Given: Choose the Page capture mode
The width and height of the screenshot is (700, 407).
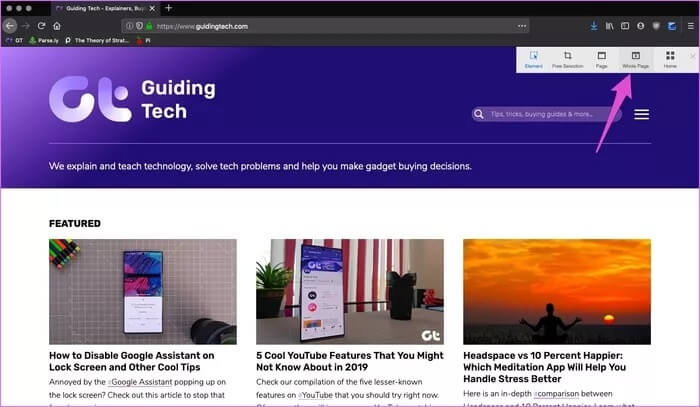Looking at the screenshot, I should pyautogui.click(x=601, y=59).
